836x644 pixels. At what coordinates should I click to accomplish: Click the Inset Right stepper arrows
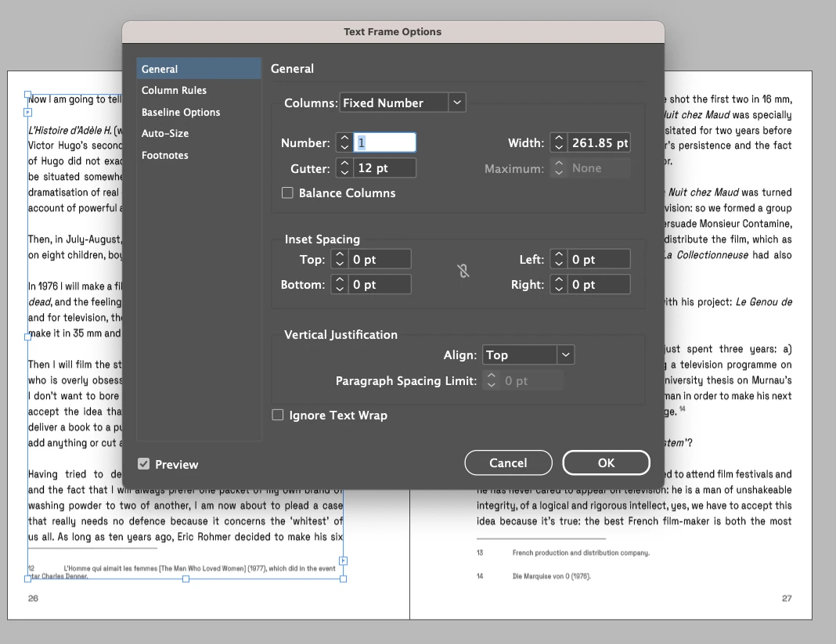(559, 285)
